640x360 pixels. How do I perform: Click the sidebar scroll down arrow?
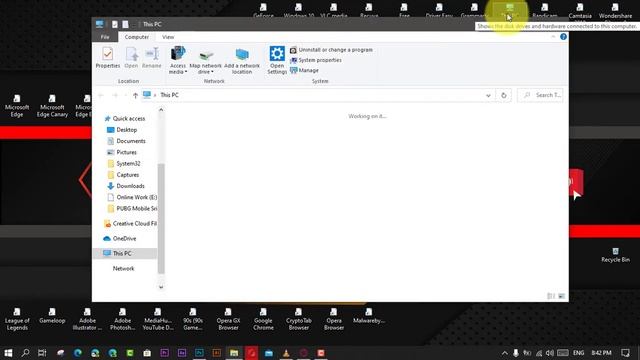pos(161,287)
